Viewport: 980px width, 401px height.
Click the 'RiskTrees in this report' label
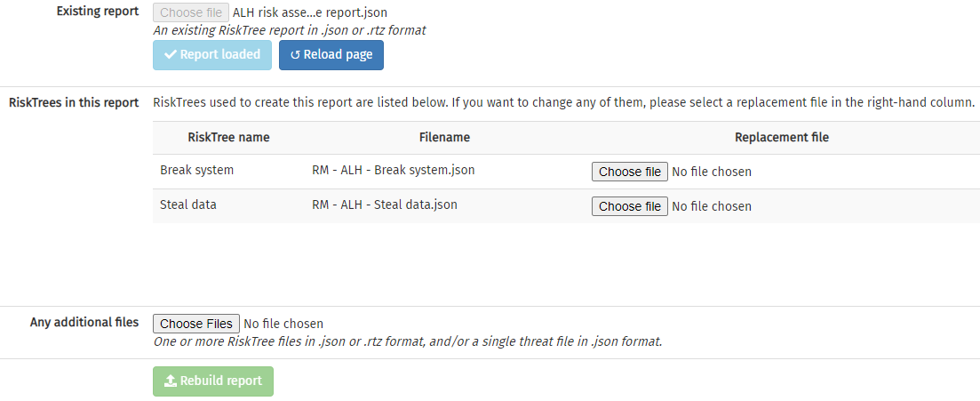coord(74,102)
